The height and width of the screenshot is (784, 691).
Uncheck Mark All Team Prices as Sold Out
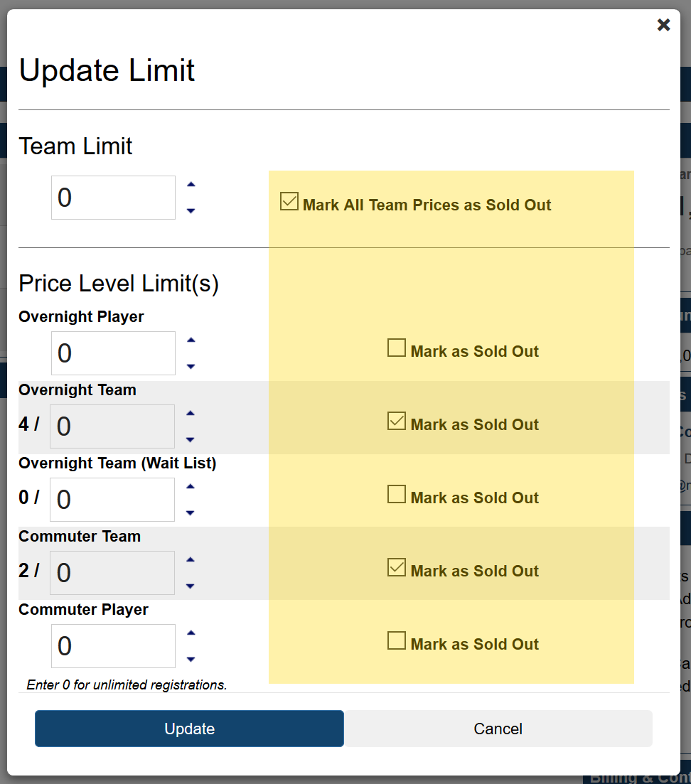click(x=289, y=202)
